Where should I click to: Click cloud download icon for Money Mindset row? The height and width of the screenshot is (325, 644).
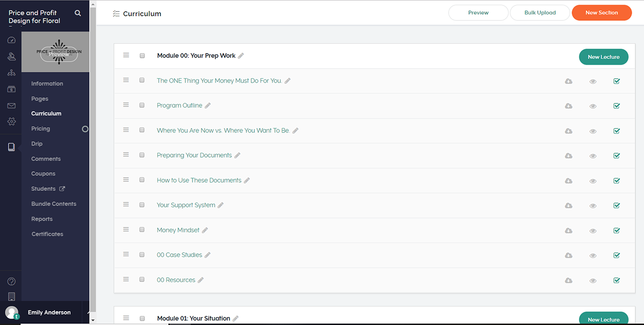point(568,231)
